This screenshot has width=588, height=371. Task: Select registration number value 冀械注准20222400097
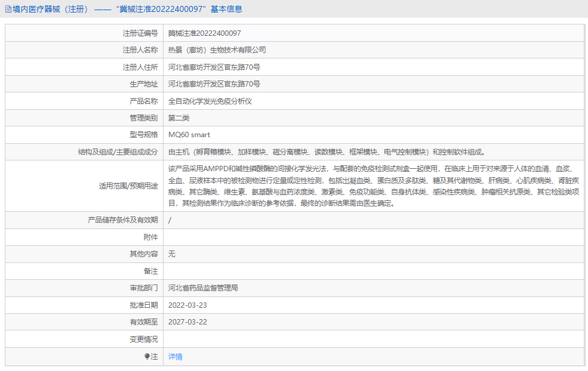pos(204,33)
